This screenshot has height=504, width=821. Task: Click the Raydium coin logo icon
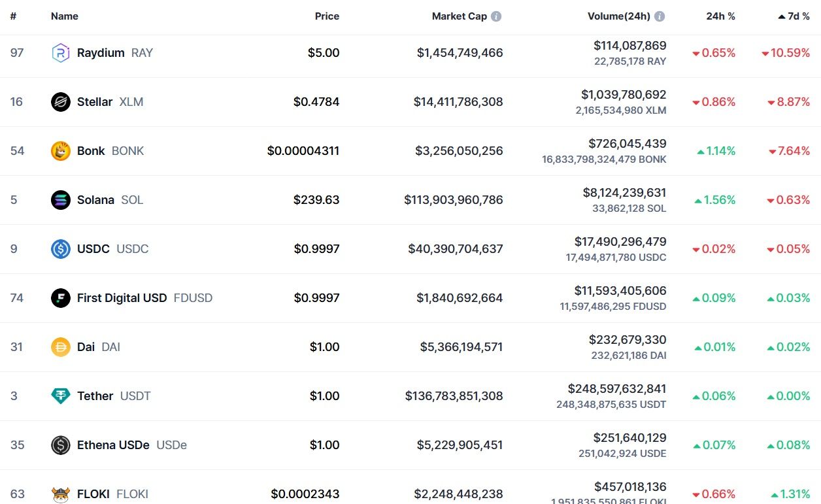[61, 53]
